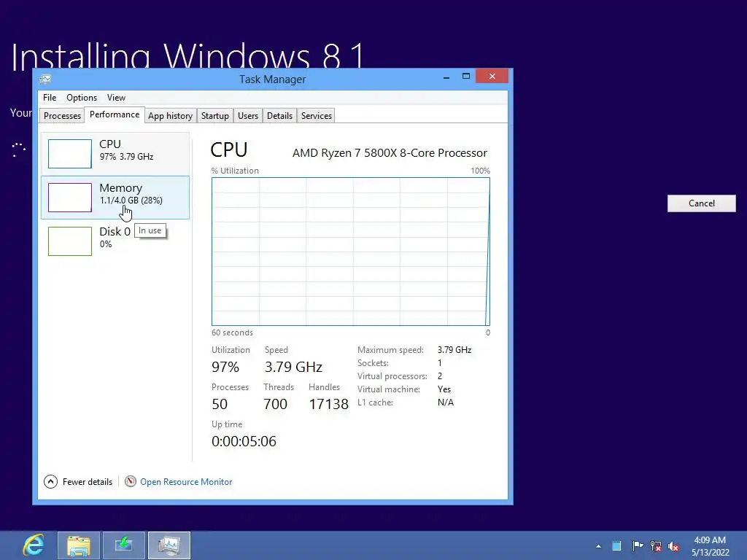The height and width of the screenshot is (560, 747).
Task: Click the processes count 50
Action: [x=220, y=404]
